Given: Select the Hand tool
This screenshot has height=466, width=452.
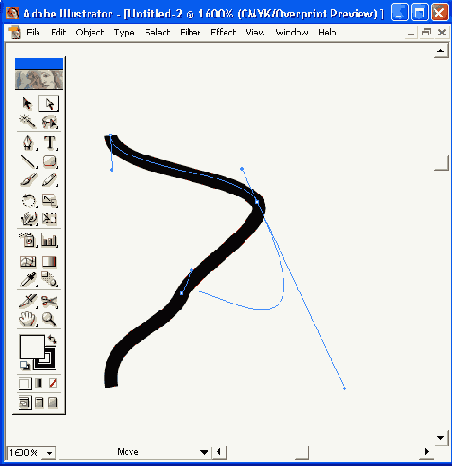Looking at the screenshot, I should (28, 319).
